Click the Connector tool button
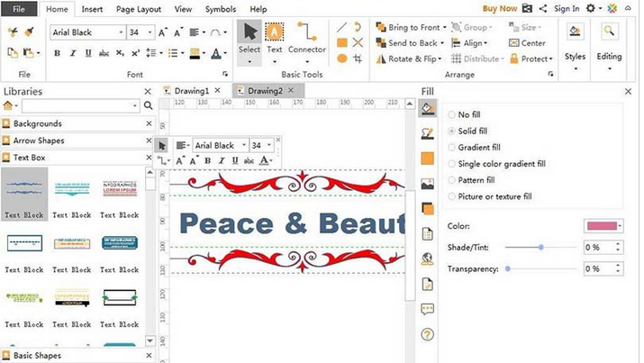 (x=307, y=43)
